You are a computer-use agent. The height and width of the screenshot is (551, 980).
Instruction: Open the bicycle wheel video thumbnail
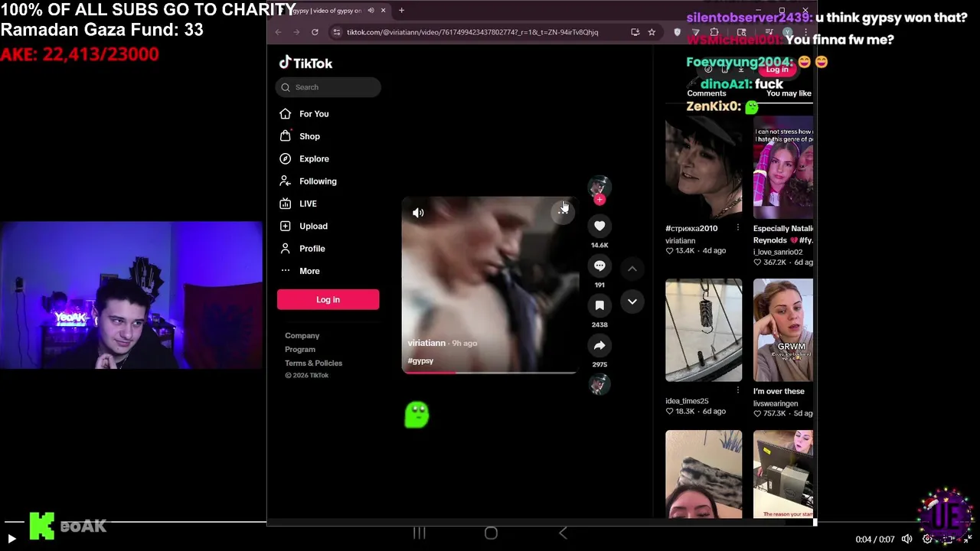tap(704, 330)
